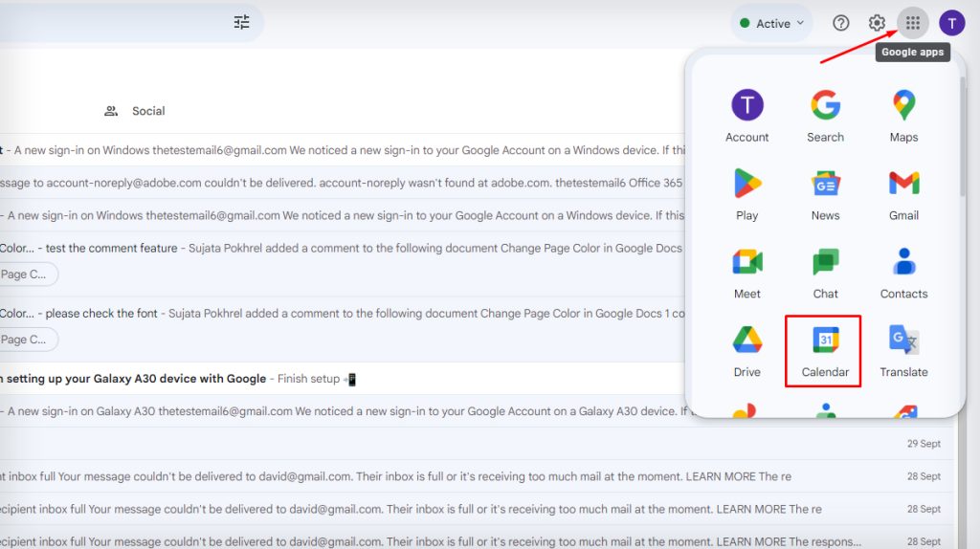Open the Contacts app
This screenshot has height=549, width=980.
tap(903, 273)
